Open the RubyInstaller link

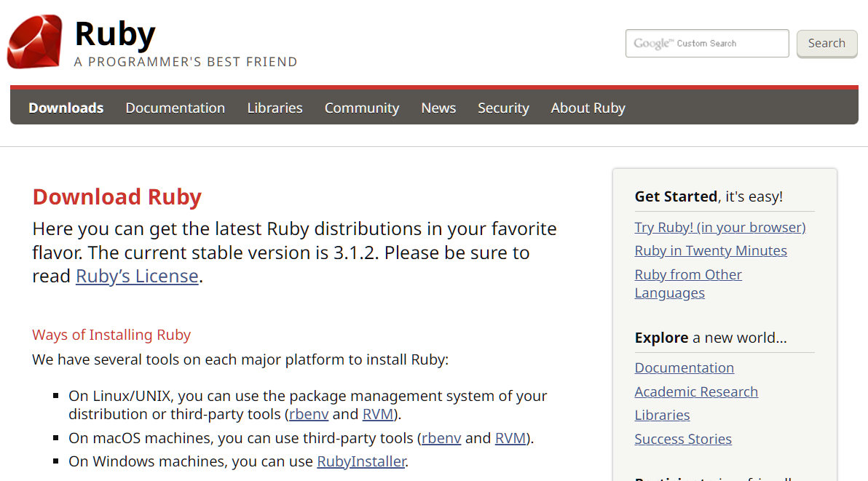361,461
